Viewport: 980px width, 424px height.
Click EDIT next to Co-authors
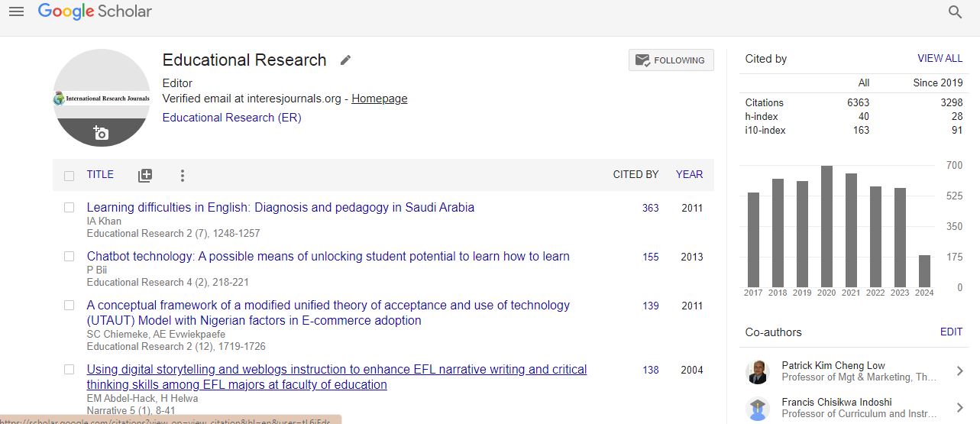pyautogui.click(x=951, y=332)
